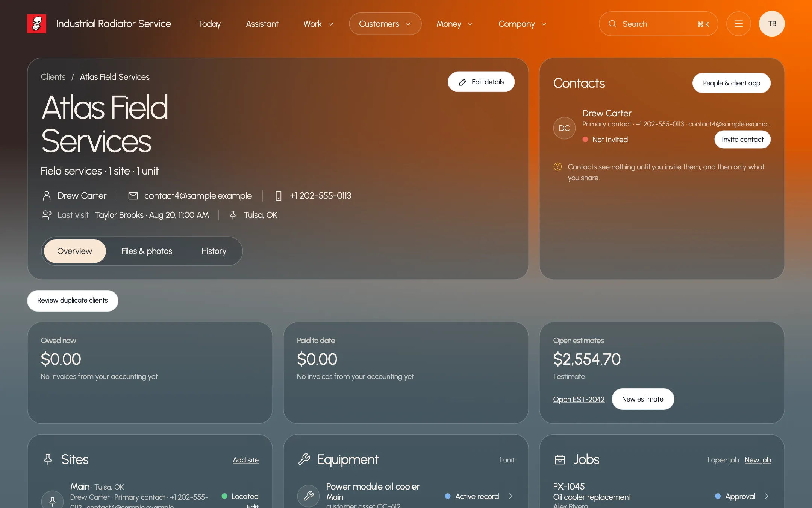Click the 1 open job text

click(723, 460)
